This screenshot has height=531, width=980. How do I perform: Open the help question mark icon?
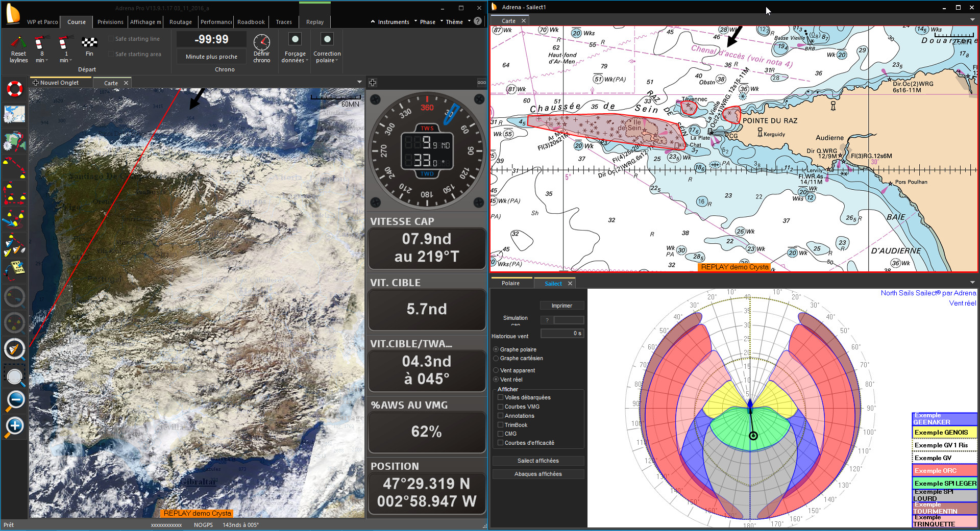(x=477, y=21)
